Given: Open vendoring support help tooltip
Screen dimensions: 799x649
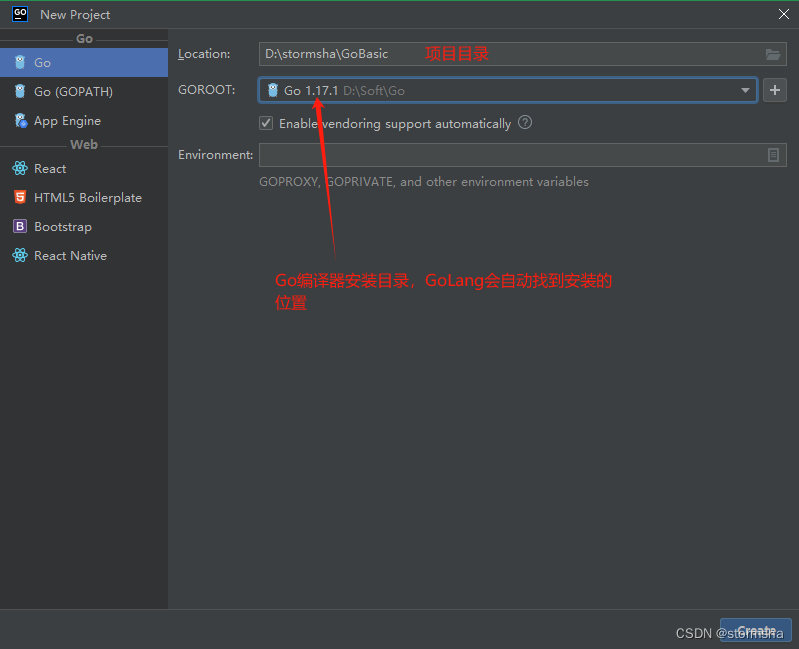Looking at the screenshot, I should click(x=525, y=122).
